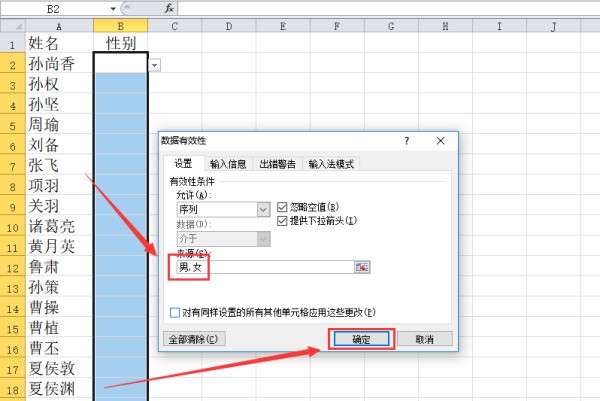The image size is (600, 401).
Task: Click cell containing 关羽
Action: pos(59,205)
